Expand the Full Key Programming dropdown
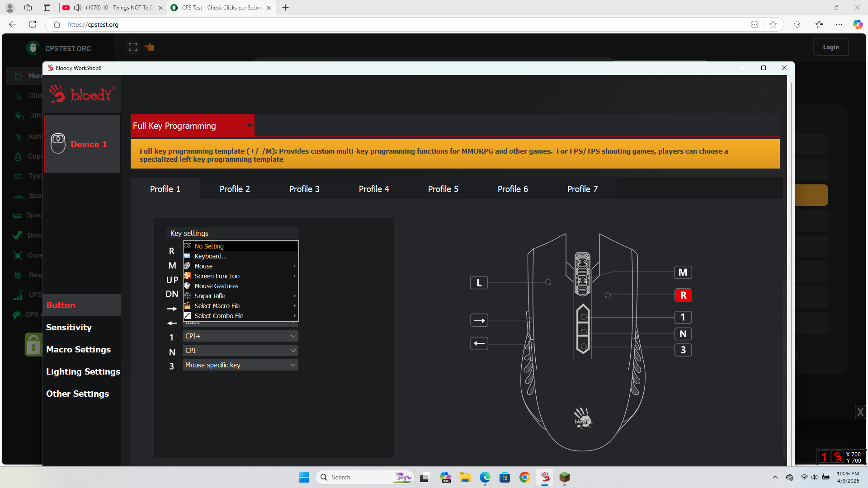The width and height of the screenshot is (868, 488). [193, 126]
